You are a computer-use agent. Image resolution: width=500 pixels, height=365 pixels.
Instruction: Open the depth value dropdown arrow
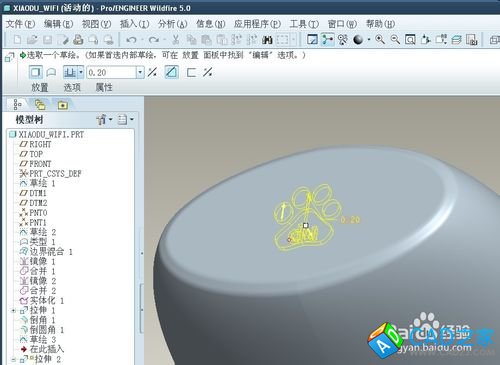140,72
